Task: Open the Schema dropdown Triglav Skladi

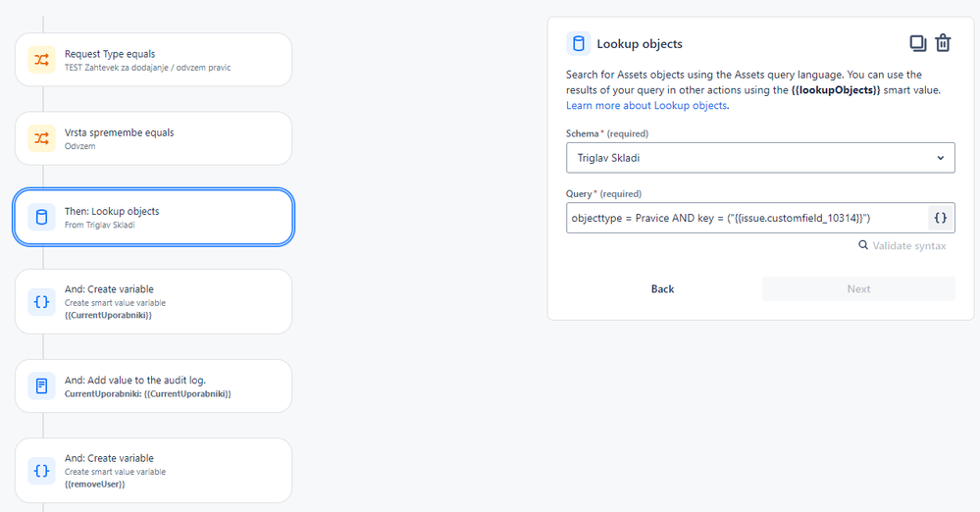Action: 746,157
